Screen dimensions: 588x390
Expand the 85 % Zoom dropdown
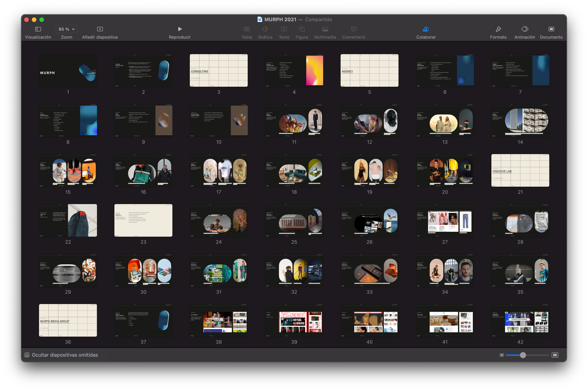66,29
